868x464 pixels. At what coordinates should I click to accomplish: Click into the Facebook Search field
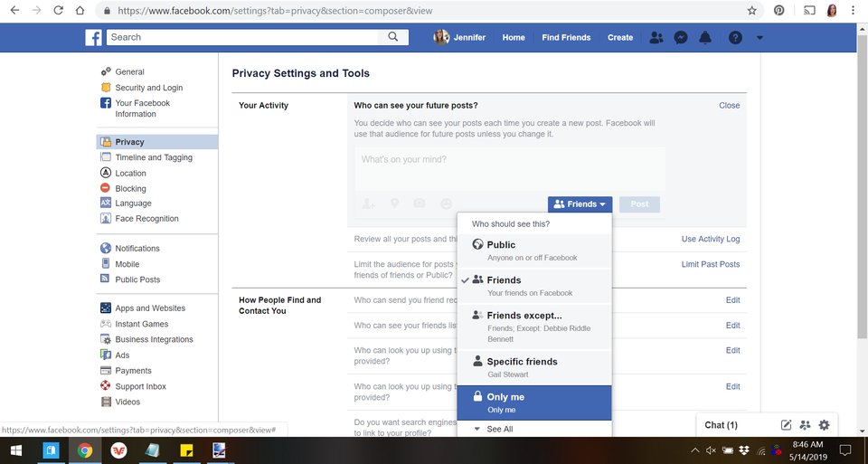tap(242, 37)
